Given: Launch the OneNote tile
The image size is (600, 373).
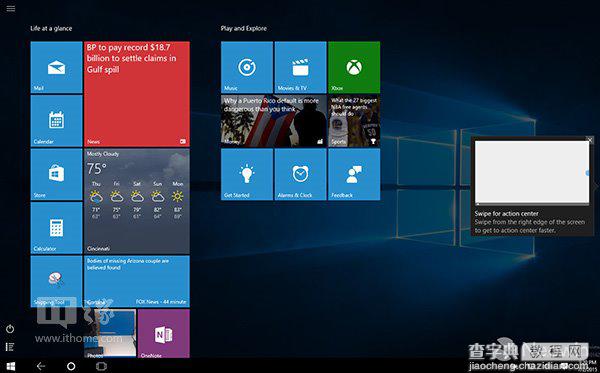Looking at the screenshot, I should tap(164, 334).
